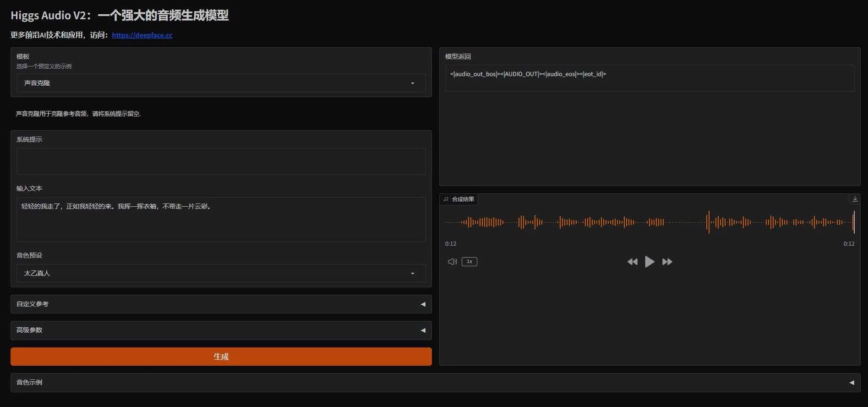
Task: Click the 模型返回 output text box
Action: [650, 78]
